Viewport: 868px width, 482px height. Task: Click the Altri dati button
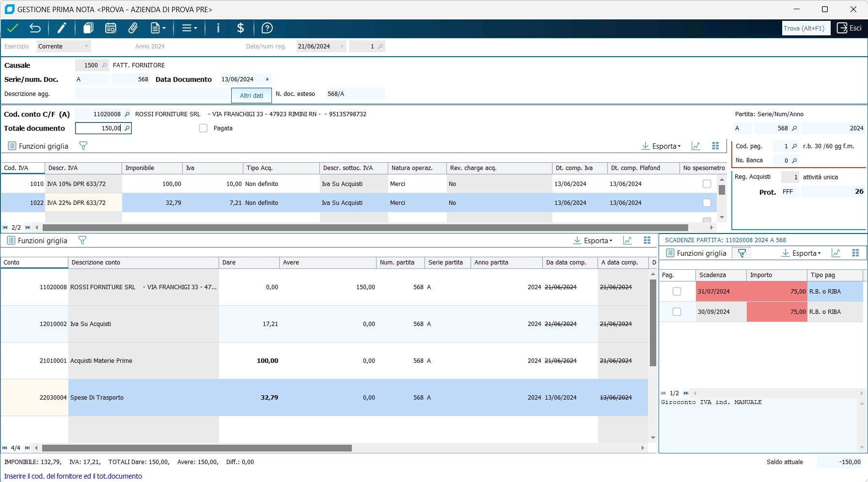[x=252, y=95]
